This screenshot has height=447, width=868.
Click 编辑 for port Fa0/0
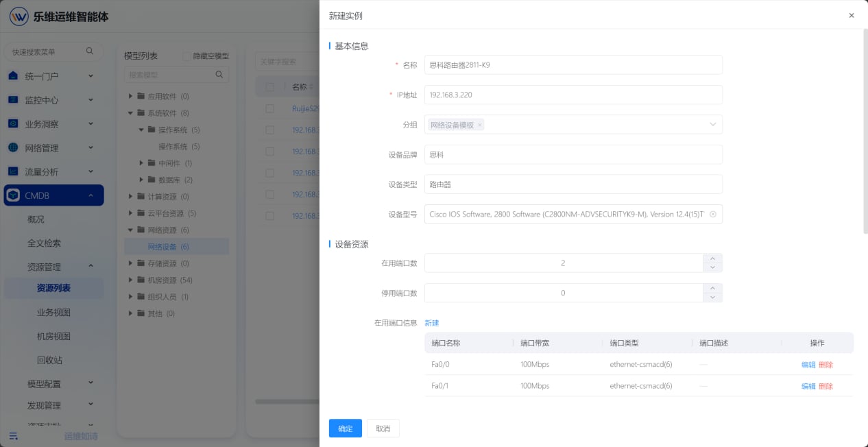point(808,365)
